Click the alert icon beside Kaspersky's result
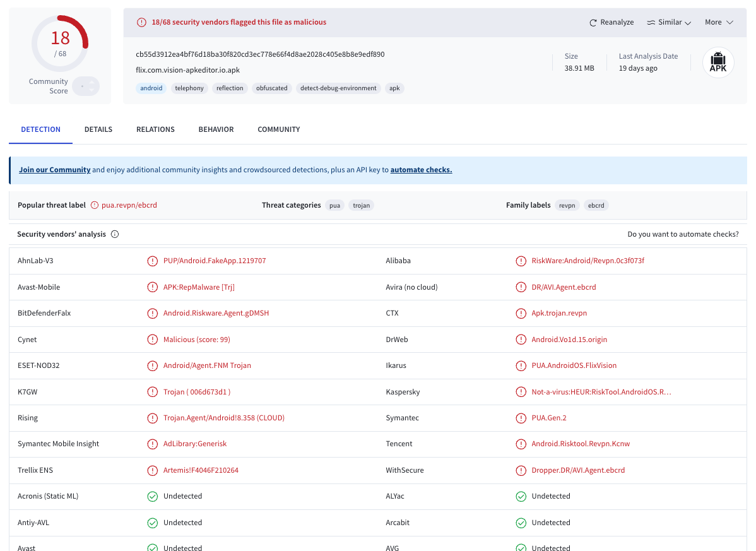The height and width of the screenshot is (551, 756). [521, 392]
